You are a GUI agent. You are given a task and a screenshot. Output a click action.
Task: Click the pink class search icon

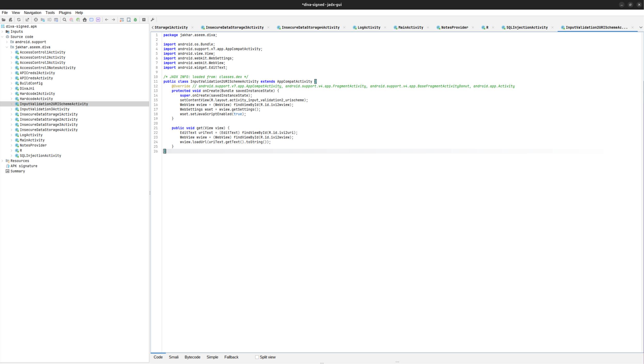(x=71, y=20)
